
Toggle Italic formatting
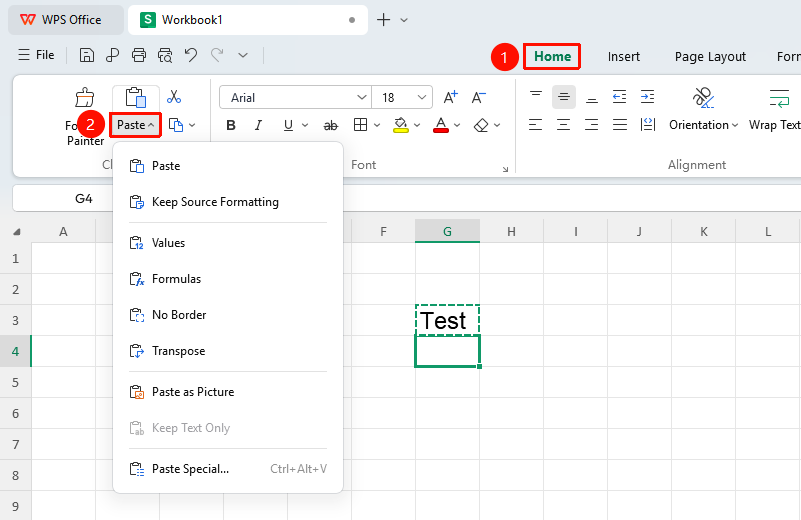258,125
